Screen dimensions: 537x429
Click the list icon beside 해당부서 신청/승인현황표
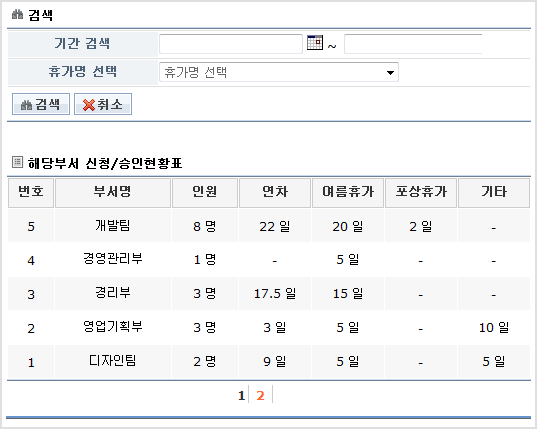(x=17, y=162)
